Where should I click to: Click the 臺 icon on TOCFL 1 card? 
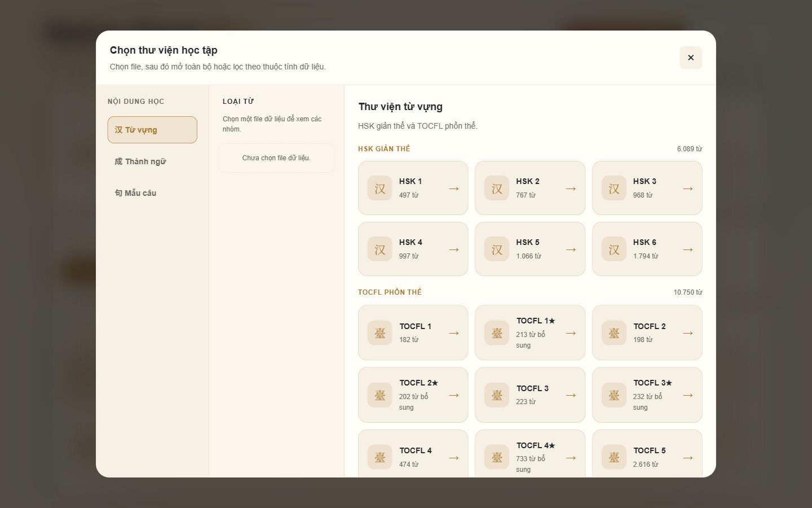point(380,333)
